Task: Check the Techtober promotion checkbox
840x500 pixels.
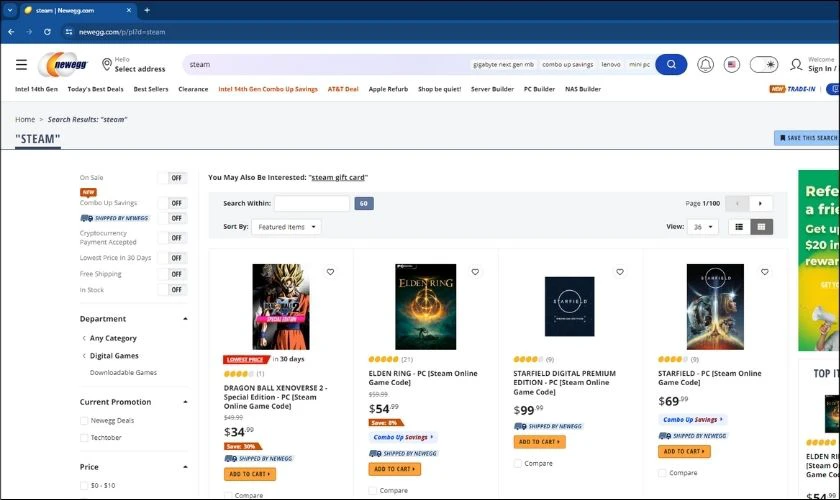Action: coord(84,438)
